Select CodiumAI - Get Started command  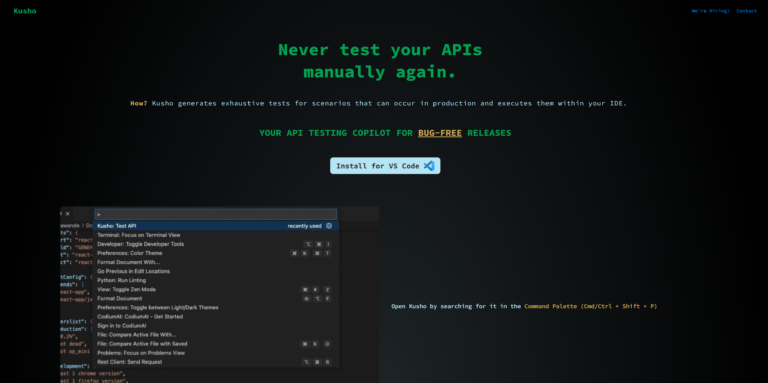pyautogui.click(x=216, y=316)
